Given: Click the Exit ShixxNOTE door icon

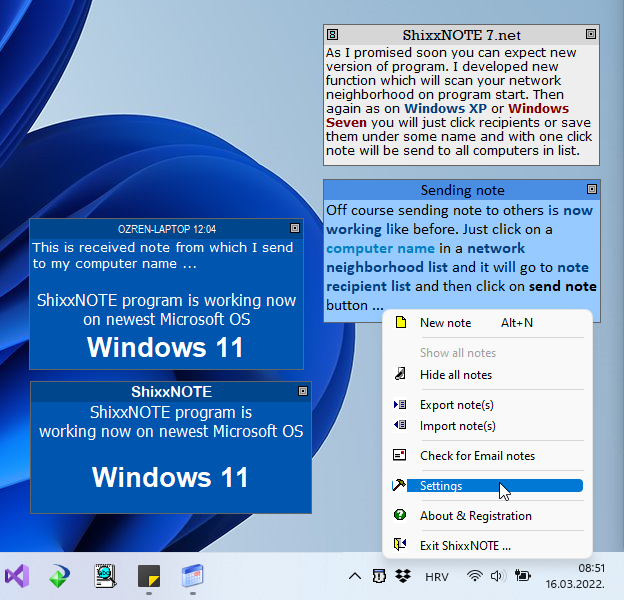Looking at the screenshot, I should click(400, 544).
